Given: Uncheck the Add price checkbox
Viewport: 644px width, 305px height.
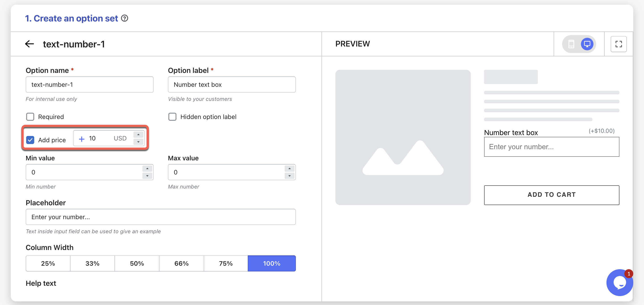Looking at the screenshot, I should pyautogui.click(x=30, y=140).
